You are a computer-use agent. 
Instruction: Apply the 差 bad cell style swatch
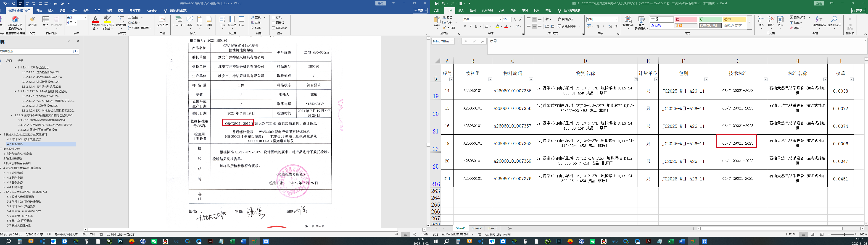[x=686, y=19]
